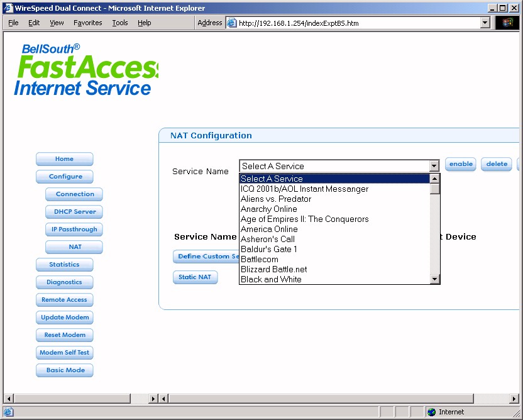Select America Online from the list
The height and width of the screenshot is (420, 523).
tap(334, 229)
